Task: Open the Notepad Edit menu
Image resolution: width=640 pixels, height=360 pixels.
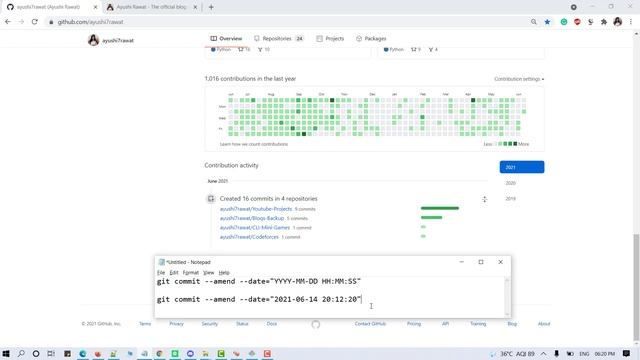Action: click(x=174, y=273)
